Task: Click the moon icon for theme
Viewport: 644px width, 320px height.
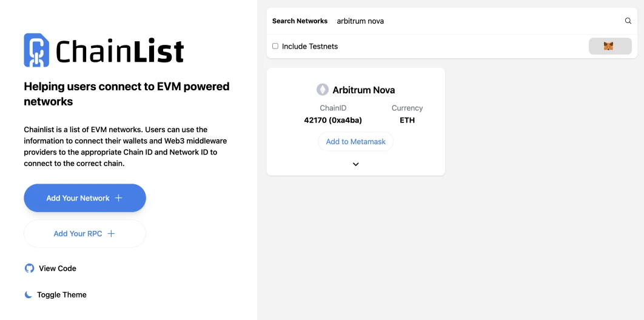Action: tap(29, 295)
